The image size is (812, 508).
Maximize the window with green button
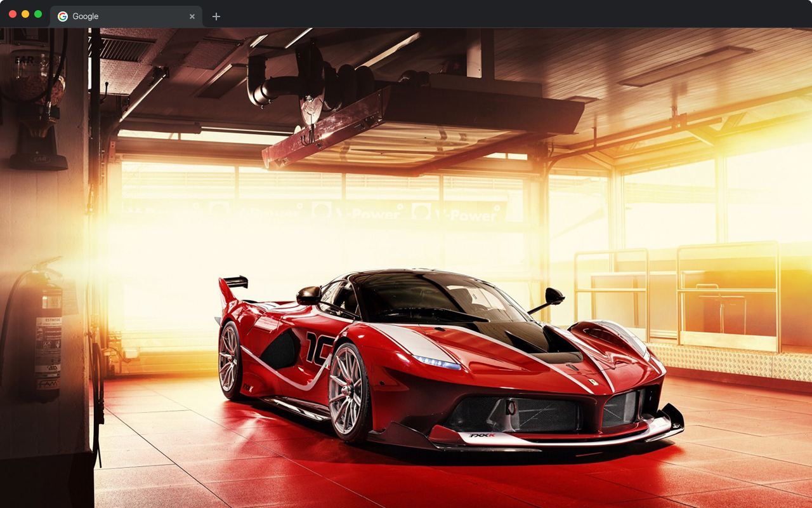(x=38, y=14)
